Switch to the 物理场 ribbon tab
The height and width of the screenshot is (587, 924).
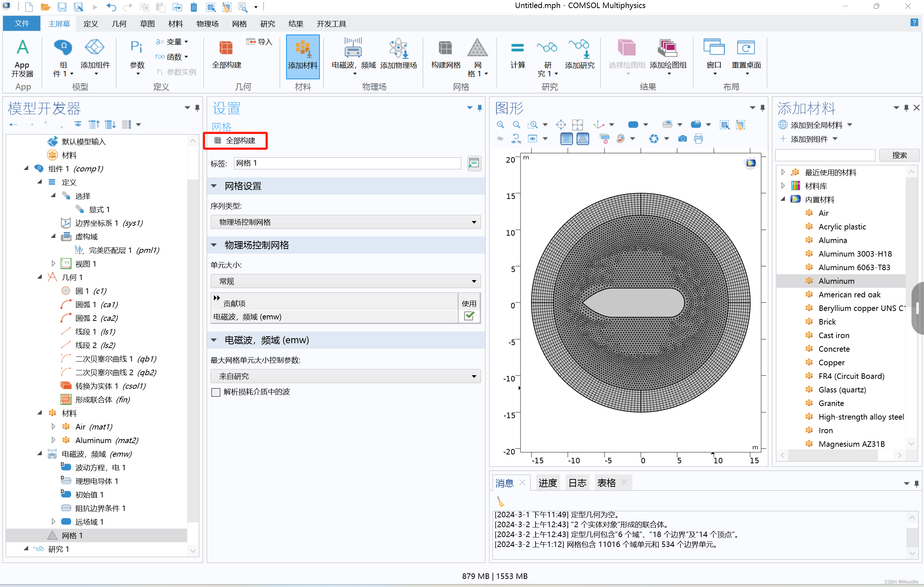pos(207,23)
